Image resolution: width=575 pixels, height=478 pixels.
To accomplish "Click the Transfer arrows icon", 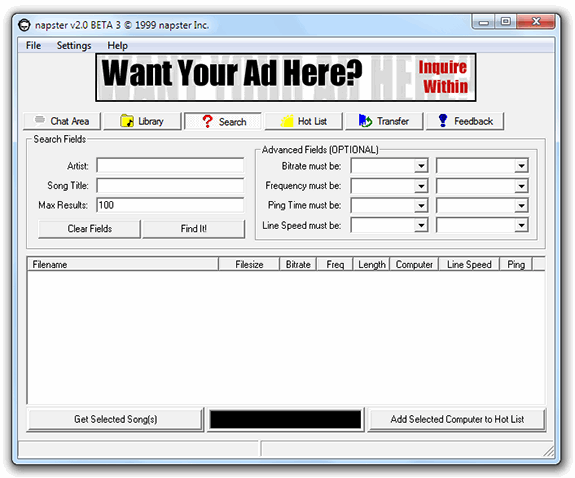I will pyautogui.click(x=365, y=121).
